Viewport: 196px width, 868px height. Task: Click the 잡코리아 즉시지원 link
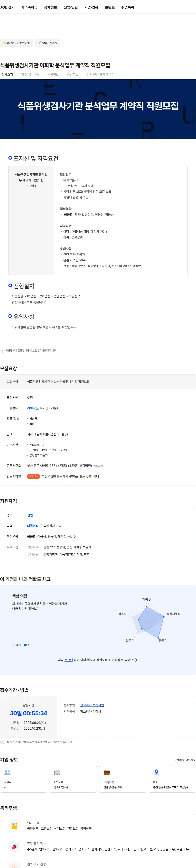(x=92, y=705)
